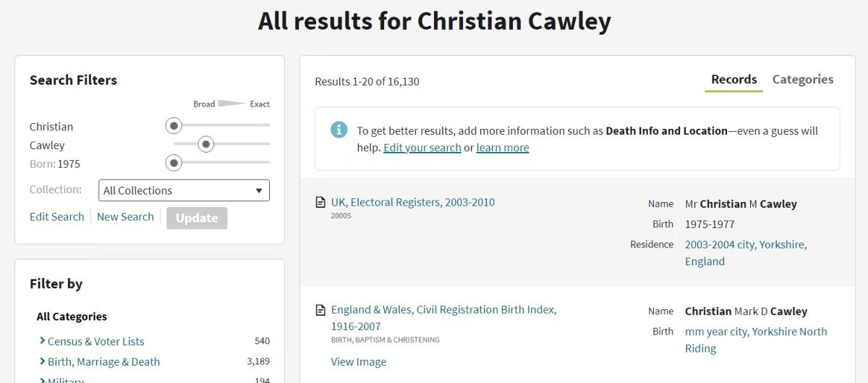Click the Christian name exactness slider handle
This screenshot has height=383, width=868.
[x=174, y=126]
